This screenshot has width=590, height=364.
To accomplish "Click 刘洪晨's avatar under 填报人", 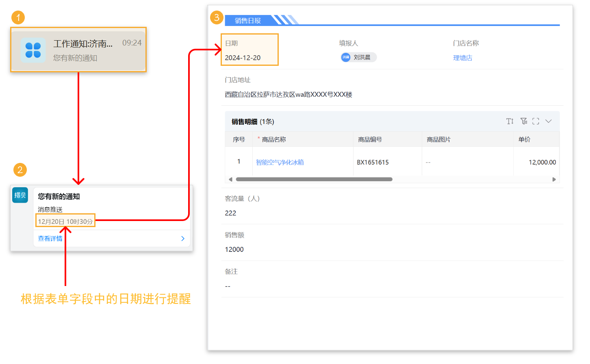I will 345,57.
